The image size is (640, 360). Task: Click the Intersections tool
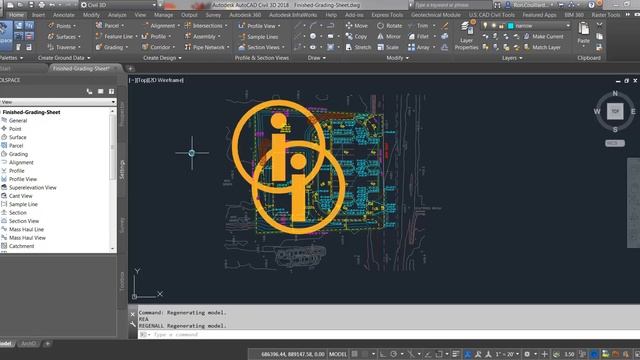pos(206,26)
